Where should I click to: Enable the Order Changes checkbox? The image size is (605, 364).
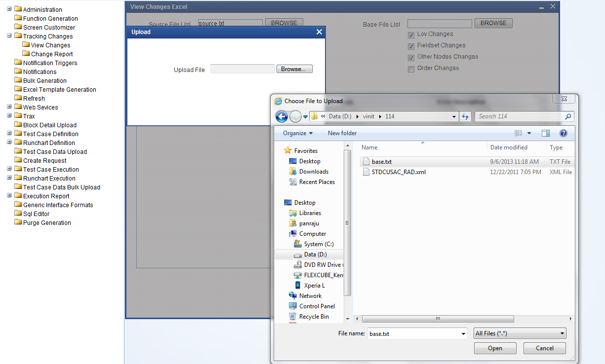pyautogui.click(x=411, y=69)
